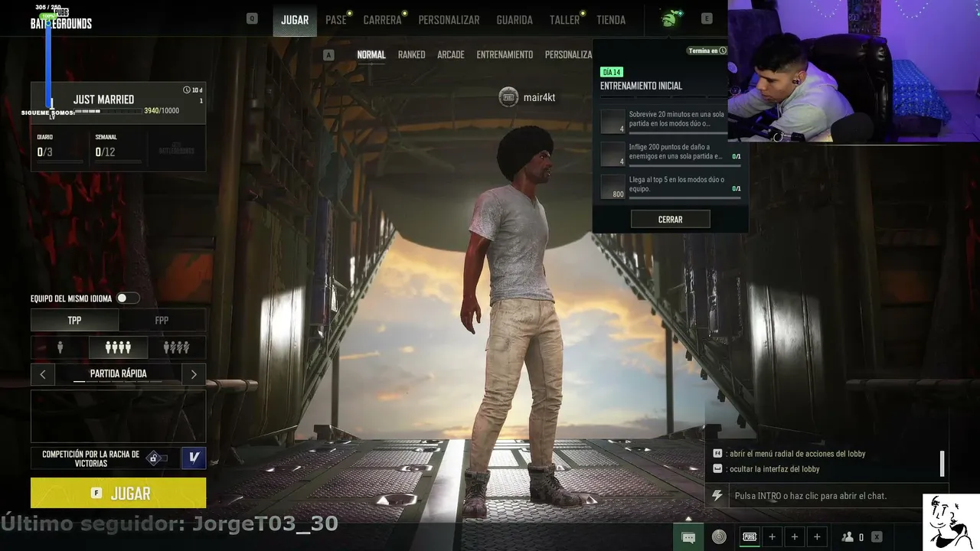Open the PASE tab
Screen dimensions: 980x551
[x=336, y=20]
